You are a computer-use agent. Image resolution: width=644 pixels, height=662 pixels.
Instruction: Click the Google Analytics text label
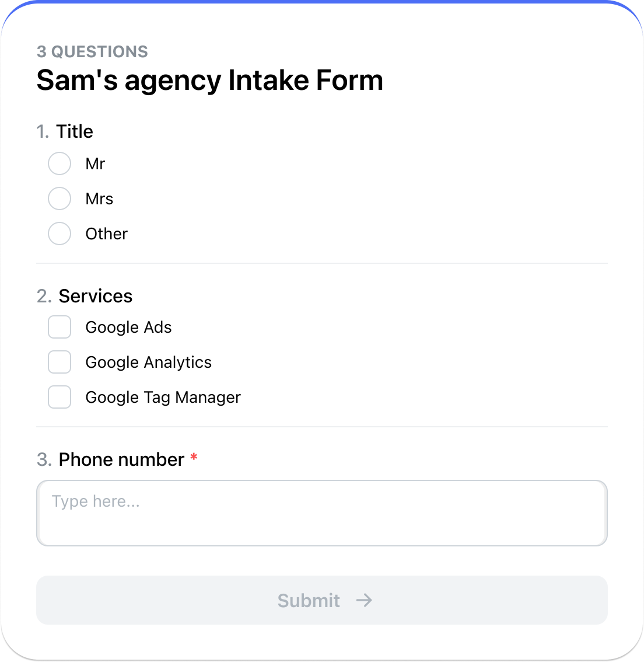tap(148, 362)
